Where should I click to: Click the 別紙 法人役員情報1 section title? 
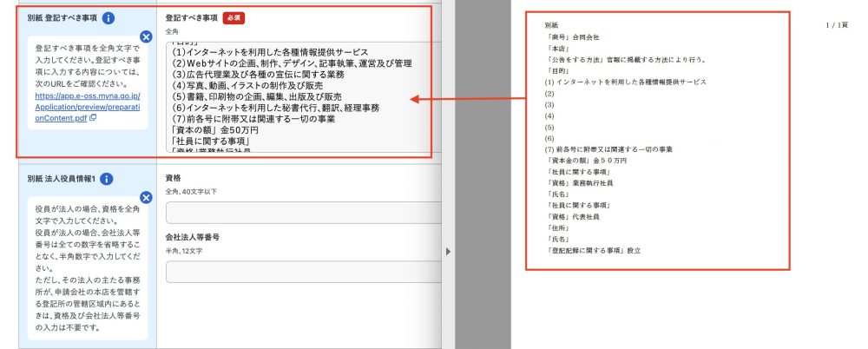pyautogui.click(x=59, y=179)
